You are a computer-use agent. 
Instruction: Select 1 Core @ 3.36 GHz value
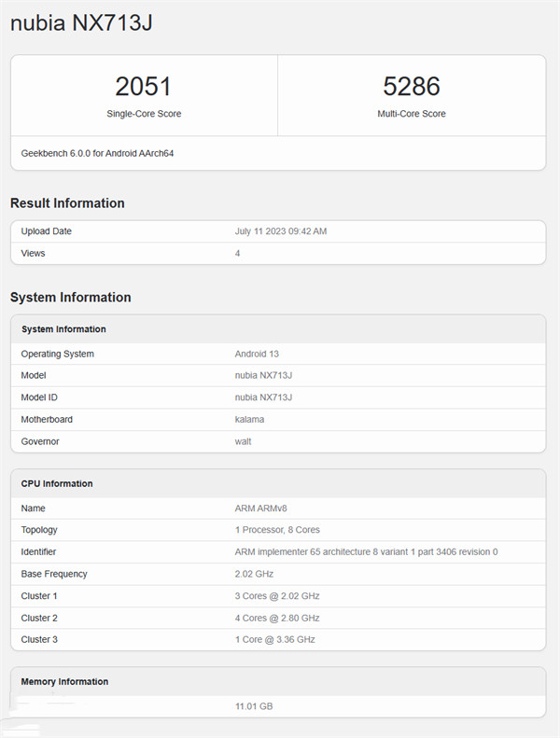pos(275,639)
